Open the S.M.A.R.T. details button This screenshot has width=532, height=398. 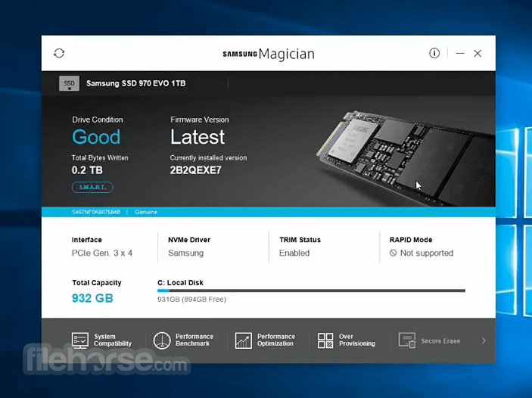tap(92, 188)
